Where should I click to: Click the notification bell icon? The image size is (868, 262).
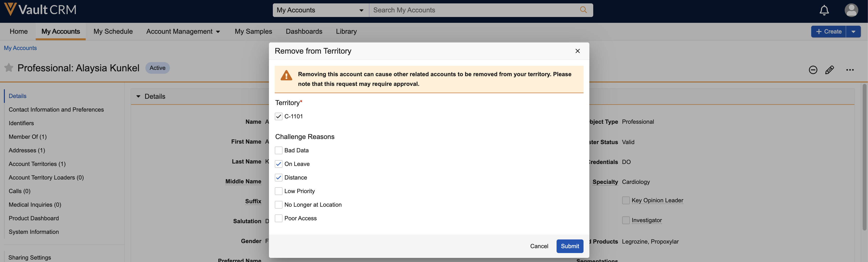824,10
